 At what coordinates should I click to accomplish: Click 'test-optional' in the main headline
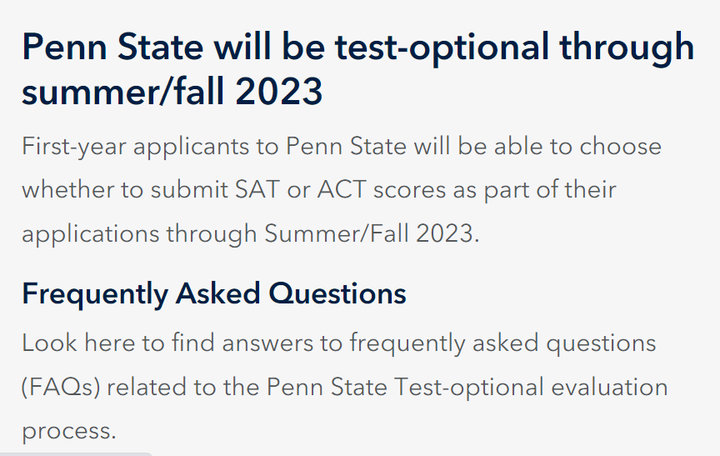[x=442, y=48]
